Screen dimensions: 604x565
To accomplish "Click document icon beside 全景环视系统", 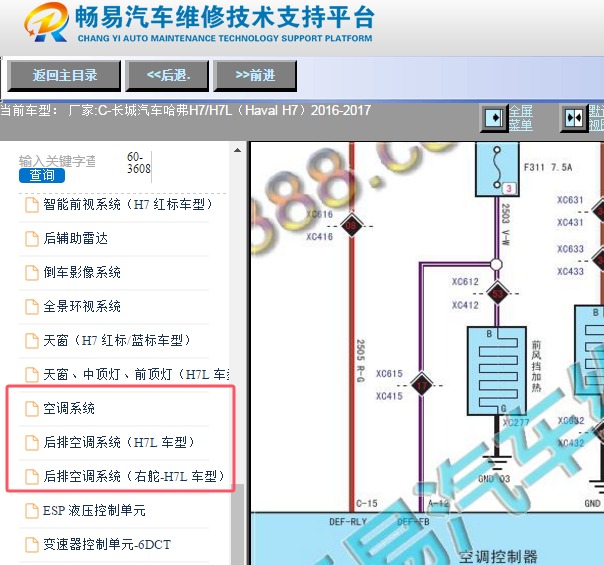I will [x=32, y=307].
